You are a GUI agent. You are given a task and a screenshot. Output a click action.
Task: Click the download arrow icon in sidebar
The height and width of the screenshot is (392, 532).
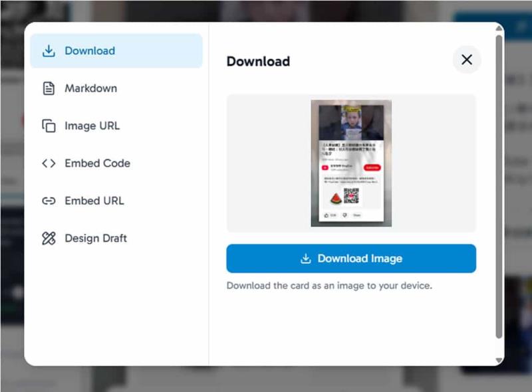(49, 51)
